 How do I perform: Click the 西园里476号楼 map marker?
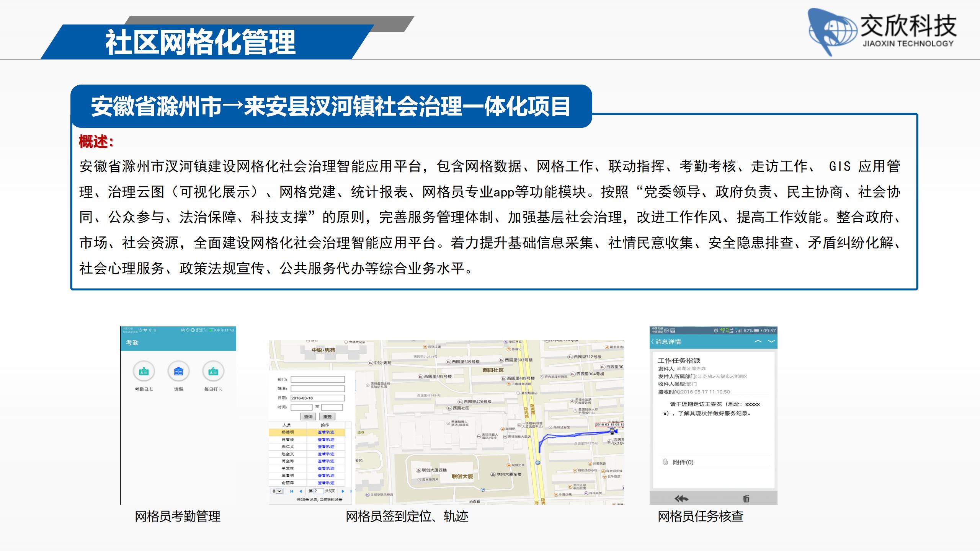click(x=461, y=402)
